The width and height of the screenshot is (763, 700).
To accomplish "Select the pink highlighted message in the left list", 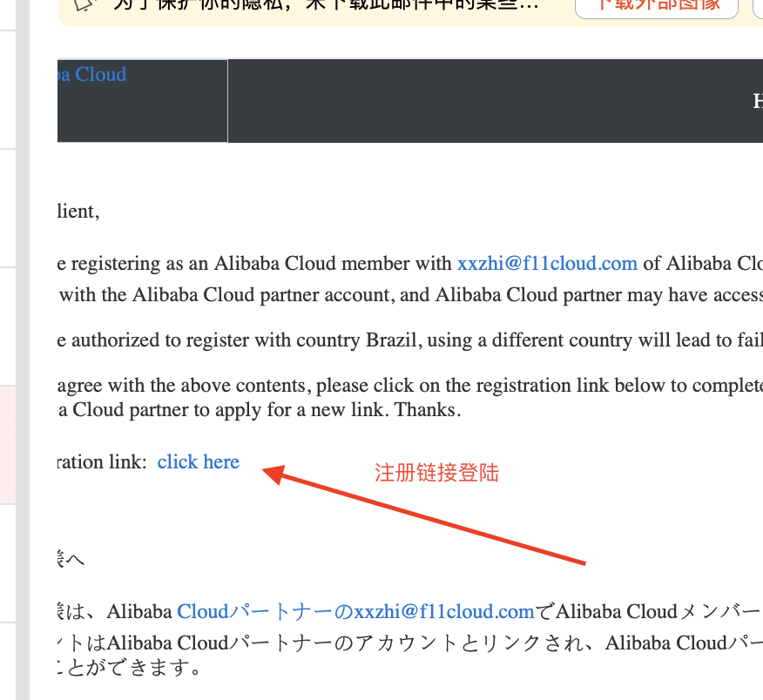I will coord(8,445).
